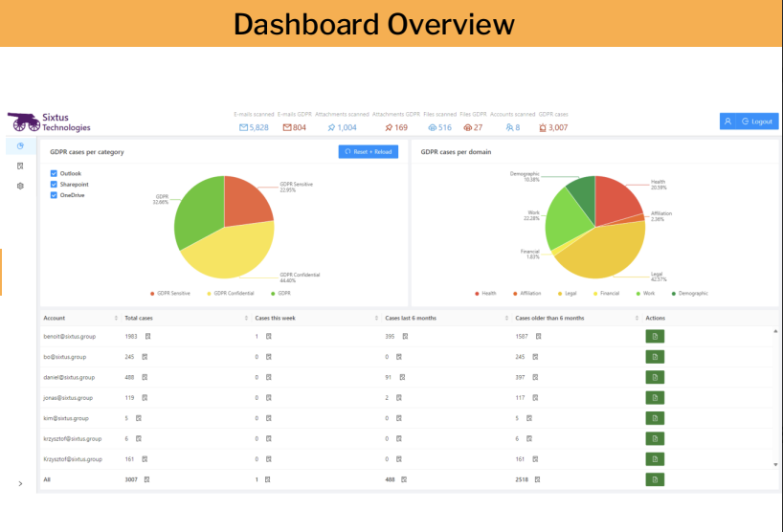Click green action button for the All row
783x532 pixels.
(655, 479)
